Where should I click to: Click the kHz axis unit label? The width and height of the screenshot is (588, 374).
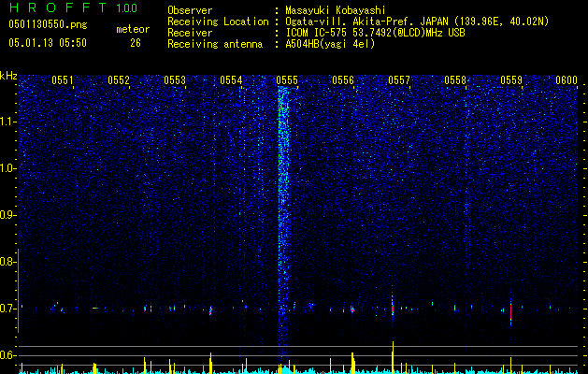[8, 76]
